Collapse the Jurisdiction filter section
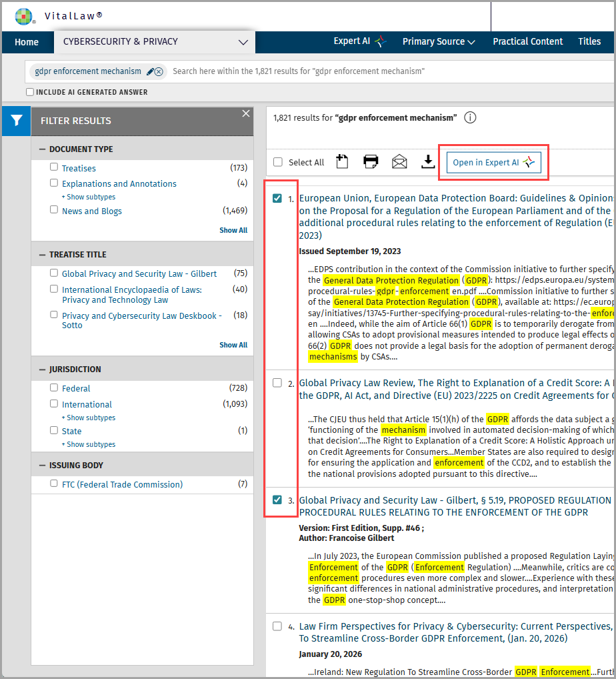 pyautogui.click(x=42, y=370)
